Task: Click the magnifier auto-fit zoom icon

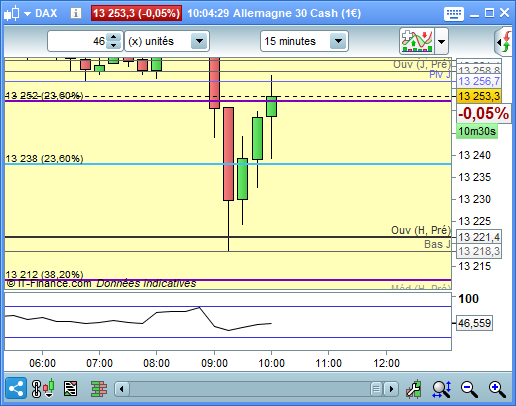Action: coord(442,389)
